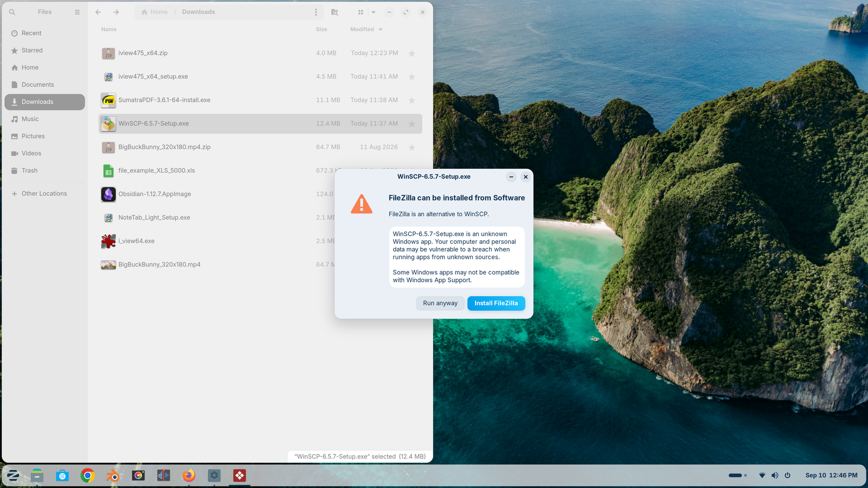
Task: Maximize the Files window
Action: tap(406, 12)
